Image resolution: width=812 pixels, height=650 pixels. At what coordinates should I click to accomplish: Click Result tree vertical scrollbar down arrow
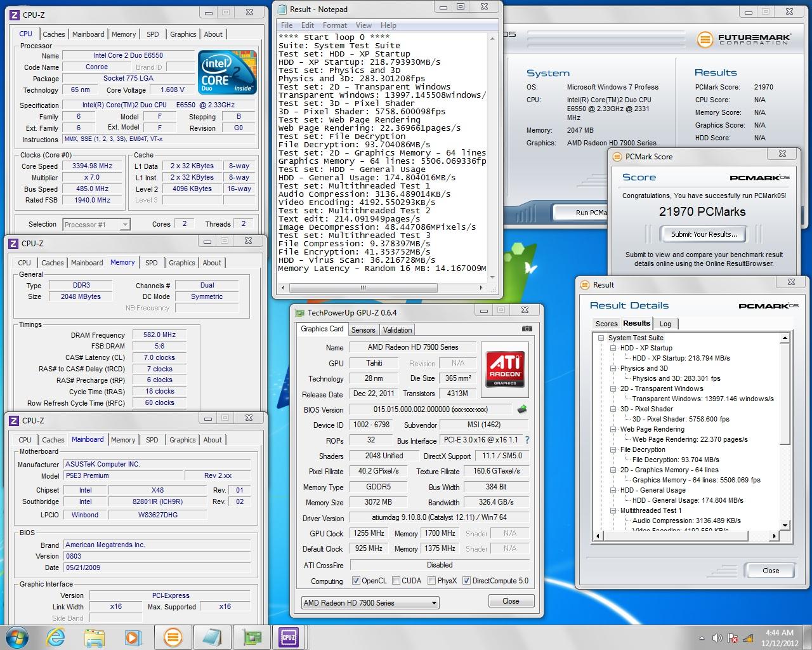point(785,525)
